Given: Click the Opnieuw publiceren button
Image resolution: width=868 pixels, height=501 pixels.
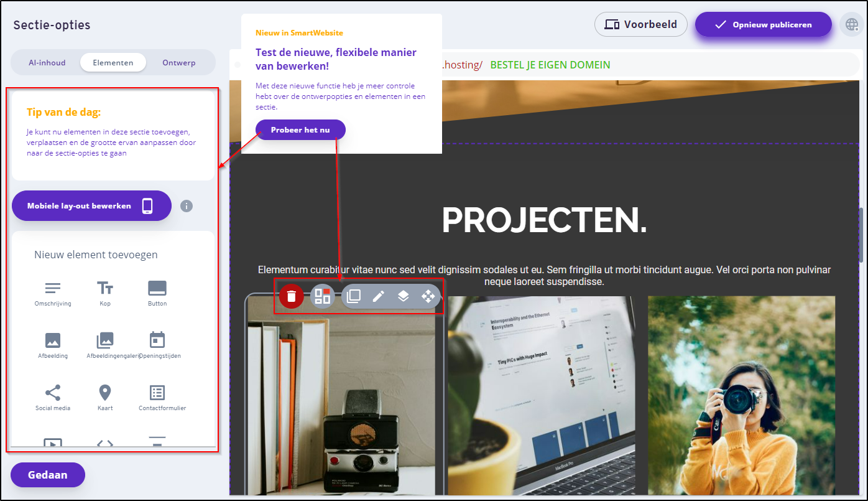Looking at the screenshot, I should [x=763, y=25].
